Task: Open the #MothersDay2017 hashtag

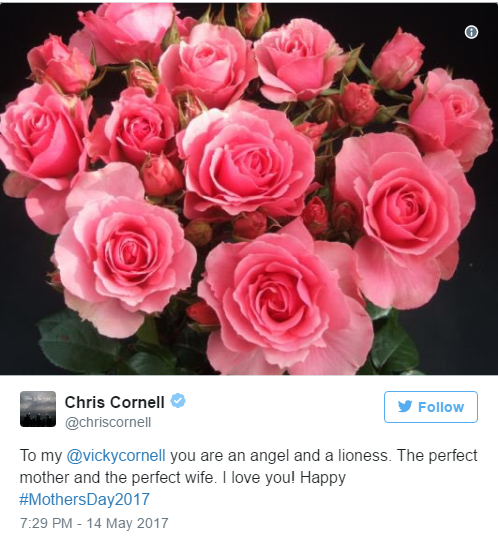Action: [x=84, y=499]
